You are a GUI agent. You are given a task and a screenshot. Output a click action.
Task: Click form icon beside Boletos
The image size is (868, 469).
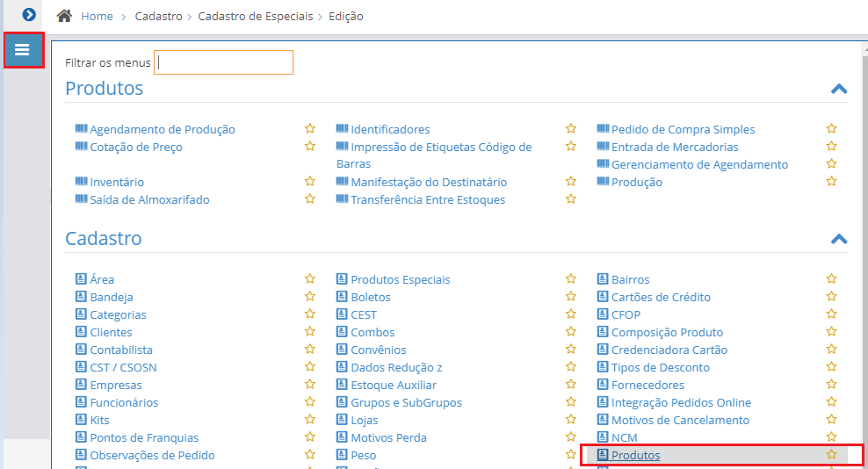(x=342, y=296)
